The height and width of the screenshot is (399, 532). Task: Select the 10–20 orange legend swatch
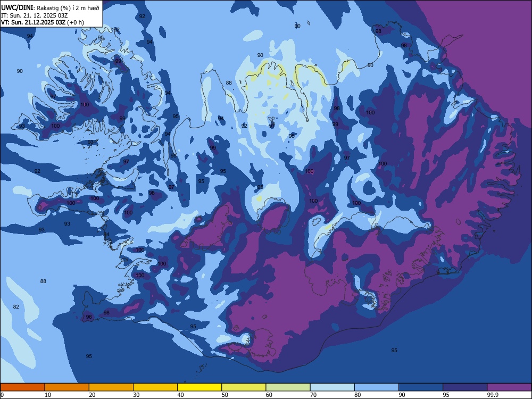point(67,387)
